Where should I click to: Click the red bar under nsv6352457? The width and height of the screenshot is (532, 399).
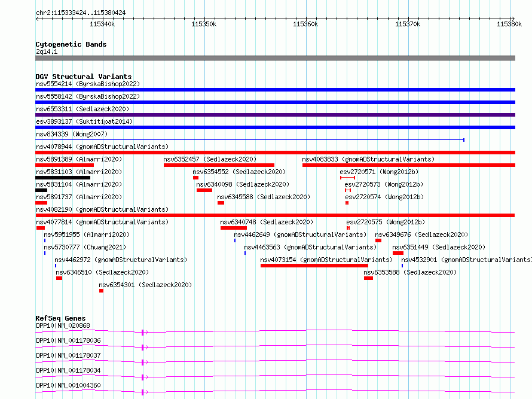point(219,165)
